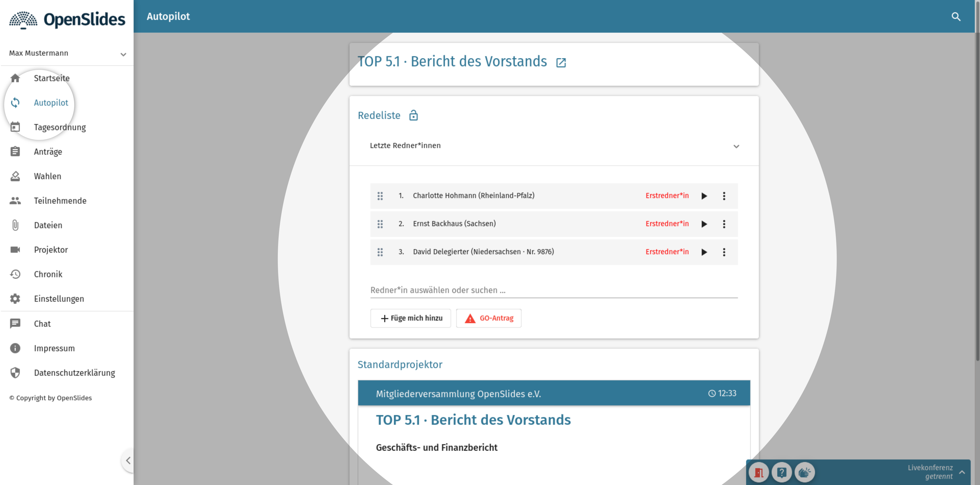Click the GO-Antrag button
The height and width of the screenshot is (485, 980).
[x=489, y=318]
